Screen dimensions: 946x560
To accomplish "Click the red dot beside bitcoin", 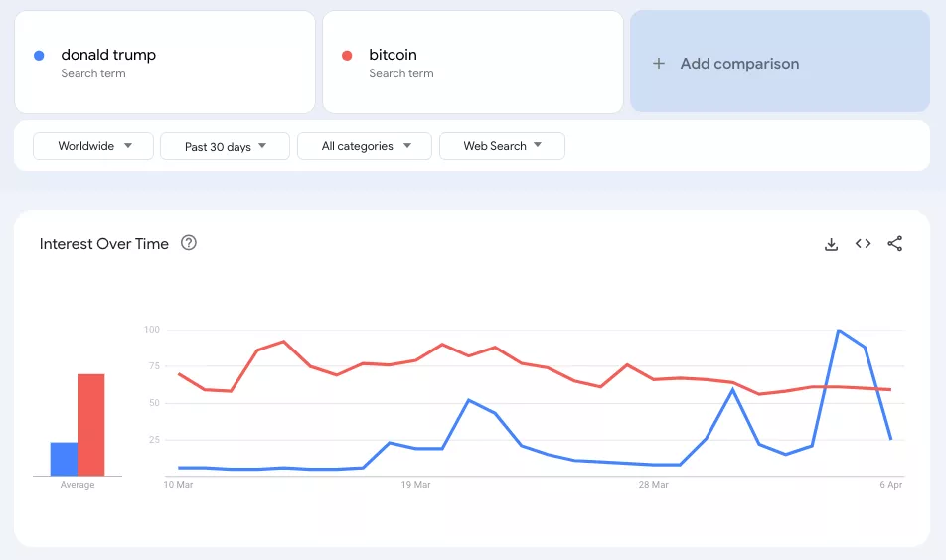I will coord(347,56).
